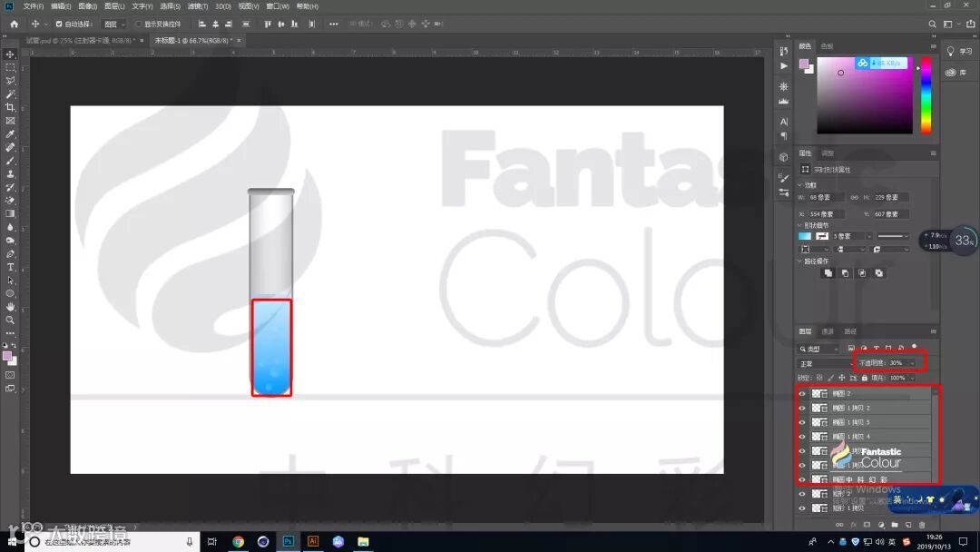The height and width of the screenshot is (552, 980).
Task: Select the Eyedropper tool
Action: (10, 134)
